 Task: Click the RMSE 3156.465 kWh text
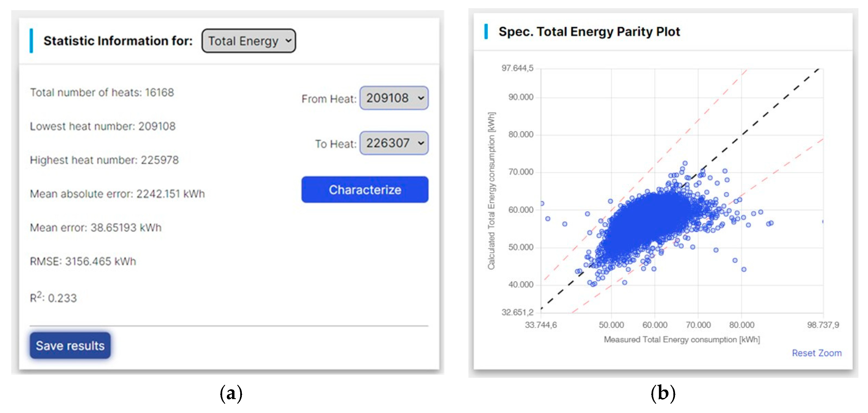[x=83, y=262]
